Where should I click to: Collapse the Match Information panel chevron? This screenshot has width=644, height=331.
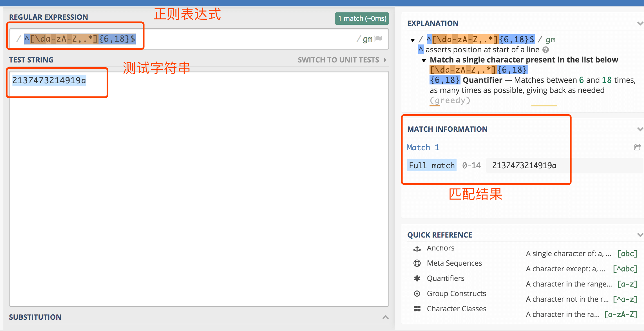(640, 129)
